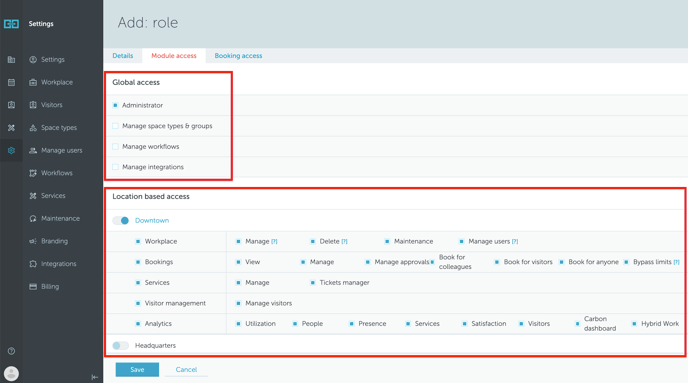688x383 pixels.
Task: Click the Services sidebar icon
Action: 33,196
